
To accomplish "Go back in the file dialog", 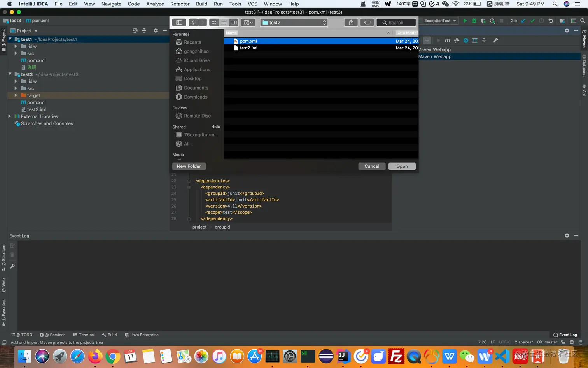I will [x=193, y=23].
